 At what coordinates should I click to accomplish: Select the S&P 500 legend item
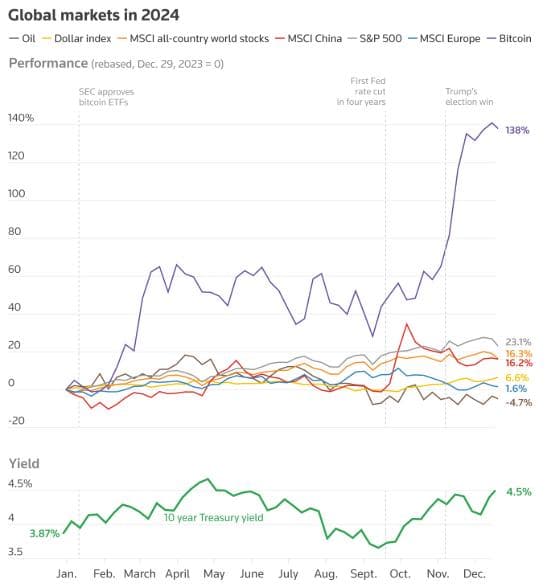point(375,38)
